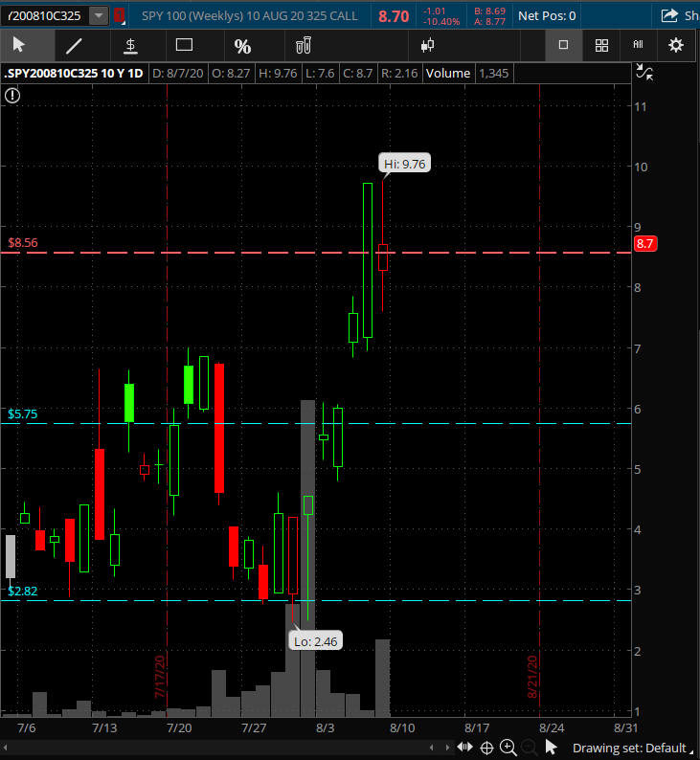The width and height of the screenshot is (700, 760).
Task: Click the 7/6 date on time axis
Action: pos(26,728)
